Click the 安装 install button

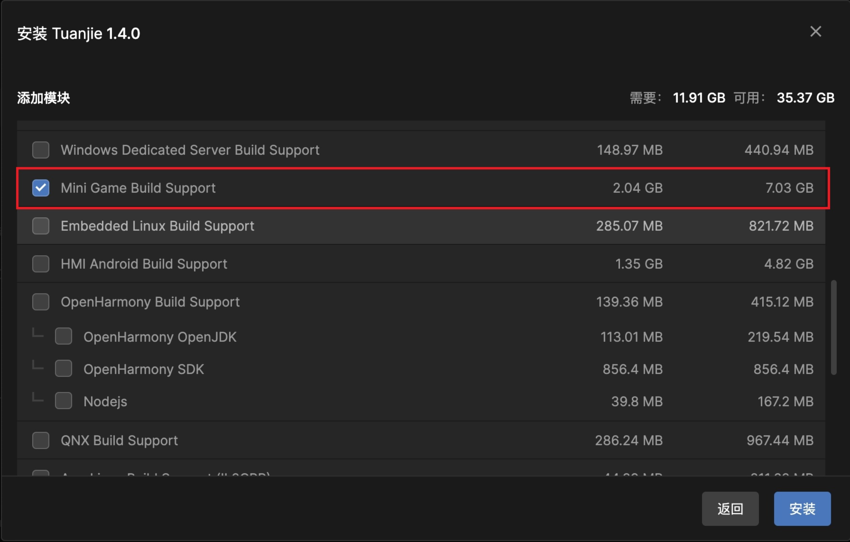point(802,509)
